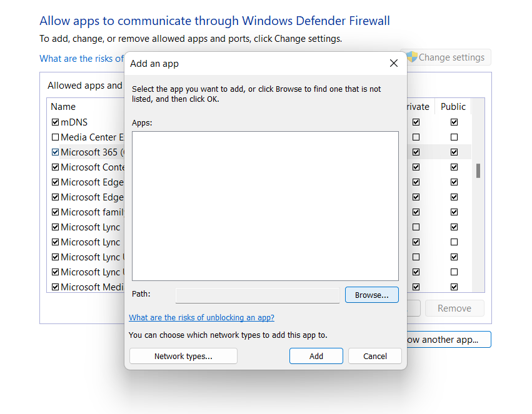Image resolution: width=532 pixels, height=414 pixels.
Task: Click inside the empty Apps list box
Action: point(265,206)
